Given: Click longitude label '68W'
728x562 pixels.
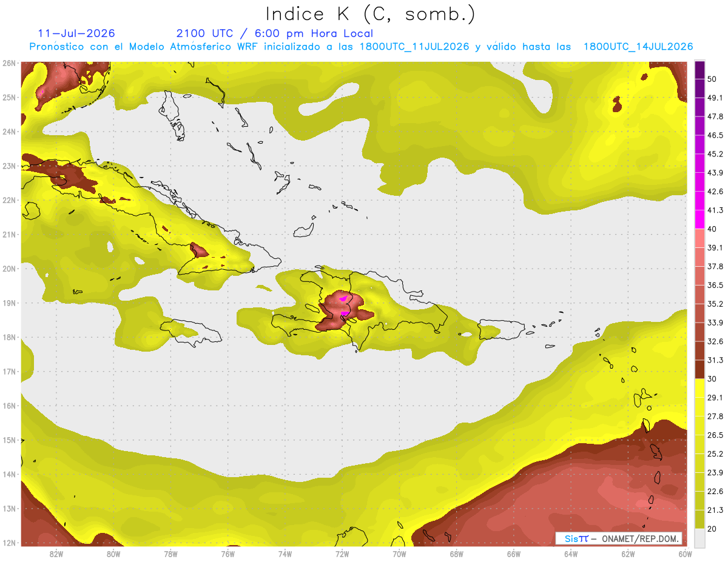Looking at the screenshot, I should pyautogui.click(x=456, y=554).
